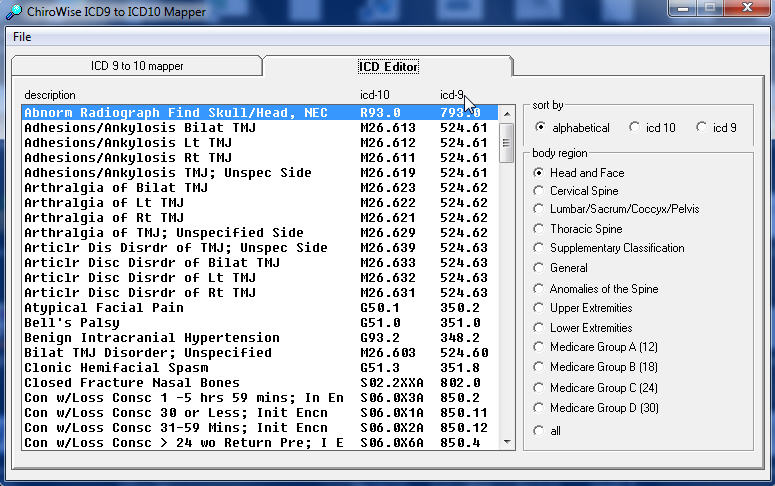Select Supplementary Classification option
This screenshot has width=775, height=486.
(x=609, y=248)
